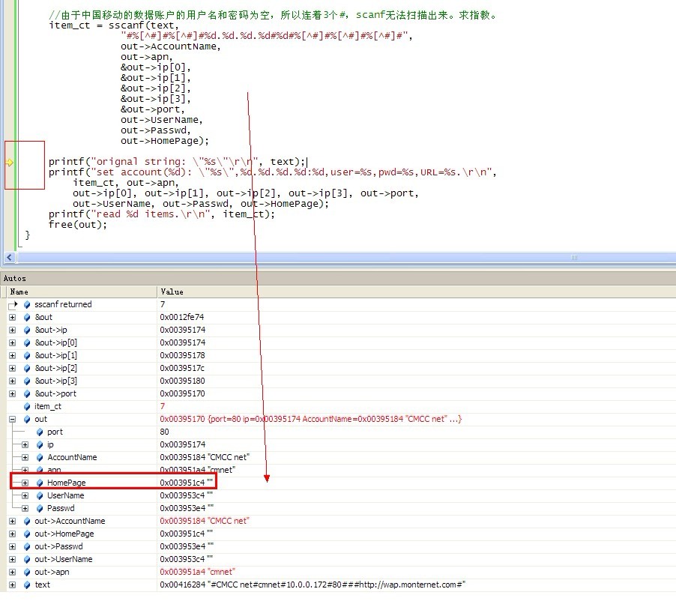The width and height of the screenshot is (676, 616).
Task: Select the Autos panel title
Action: coord(15,278)
